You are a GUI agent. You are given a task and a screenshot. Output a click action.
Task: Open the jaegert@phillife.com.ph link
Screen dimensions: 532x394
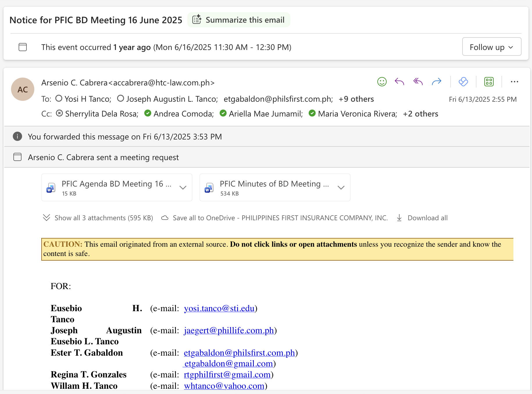click(x=229, y=330)
